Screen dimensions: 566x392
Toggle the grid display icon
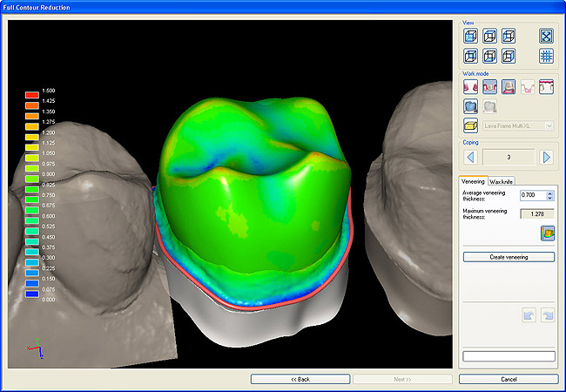pos(546,56)
